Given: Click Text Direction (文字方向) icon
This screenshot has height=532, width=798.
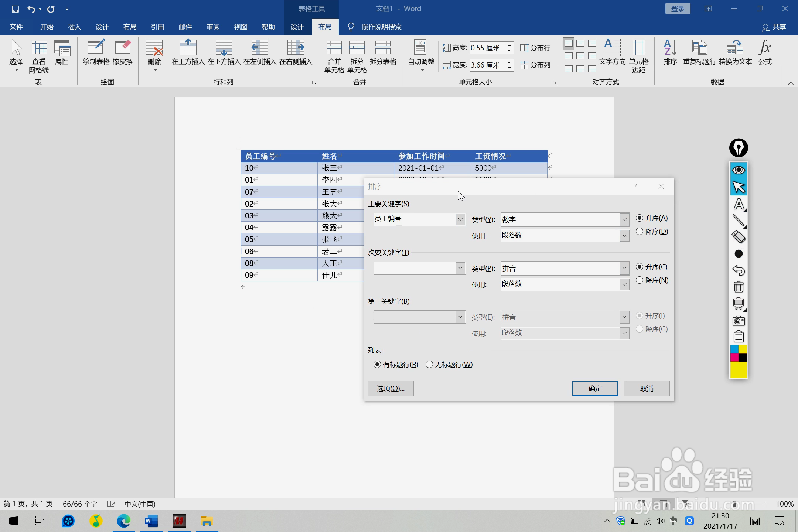Looking at the screenshot, I should (612, 52).
